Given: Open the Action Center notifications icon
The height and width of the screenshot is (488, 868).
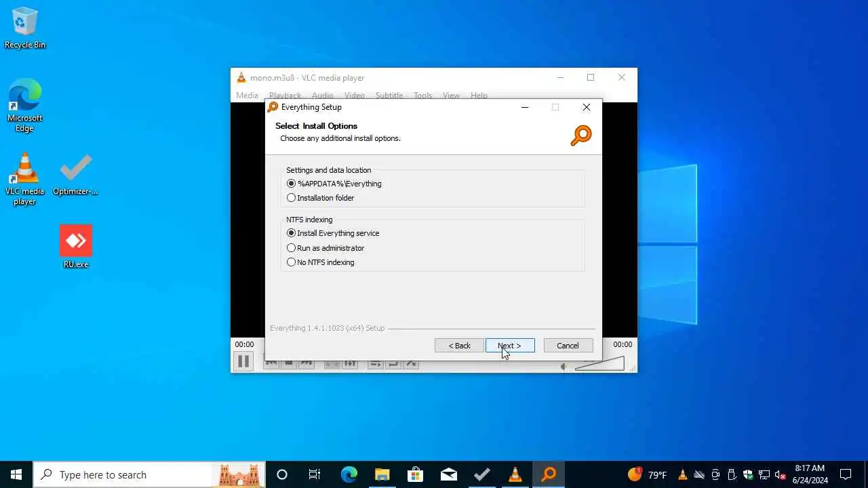Looking at the screenshot, I should [x=846, y=474].
